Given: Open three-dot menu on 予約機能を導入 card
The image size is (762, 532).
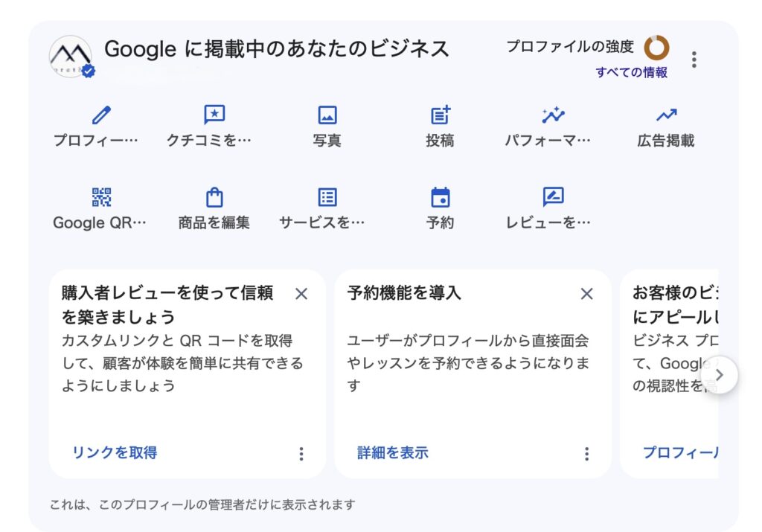Looking at the screenshot, I should (x=586, y=454).
